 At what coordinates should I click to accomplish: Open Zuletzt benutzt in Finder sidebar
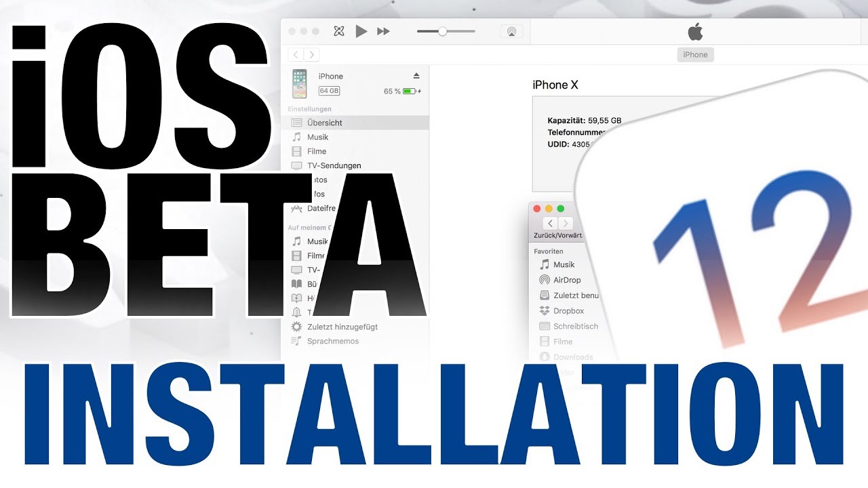coord(576,296)
